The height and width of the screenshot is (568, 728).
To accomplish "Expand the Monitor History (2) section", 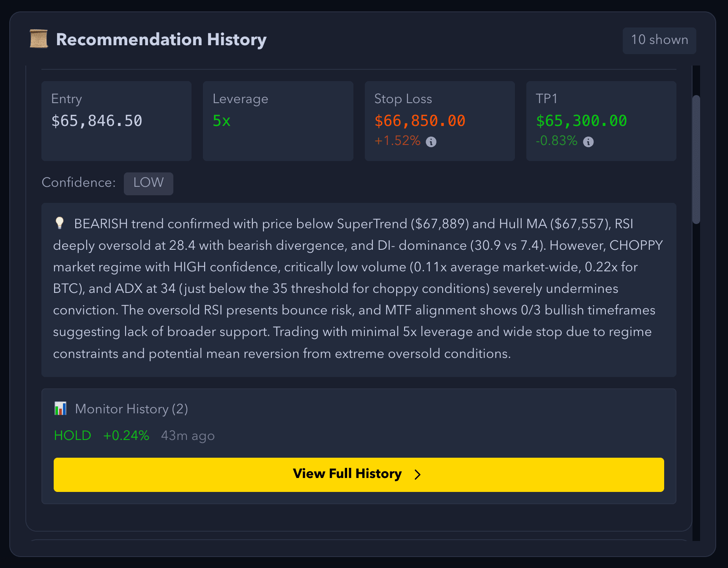I will [131, 408].
